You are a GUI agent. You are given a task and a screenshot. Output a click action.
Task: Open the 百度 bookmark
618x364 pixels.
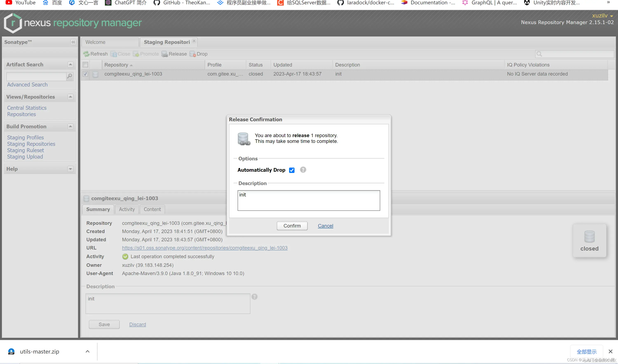53,3
